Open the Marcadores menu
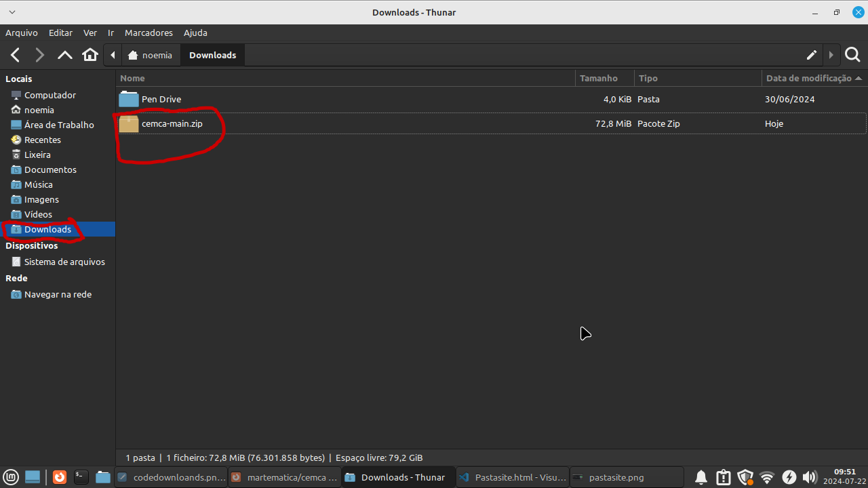 149,33
